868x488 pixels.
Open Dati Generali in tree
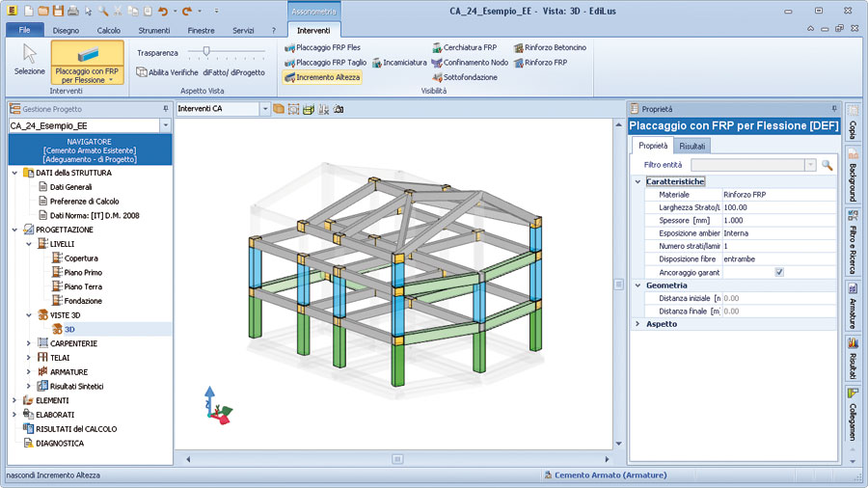(70, 187)
